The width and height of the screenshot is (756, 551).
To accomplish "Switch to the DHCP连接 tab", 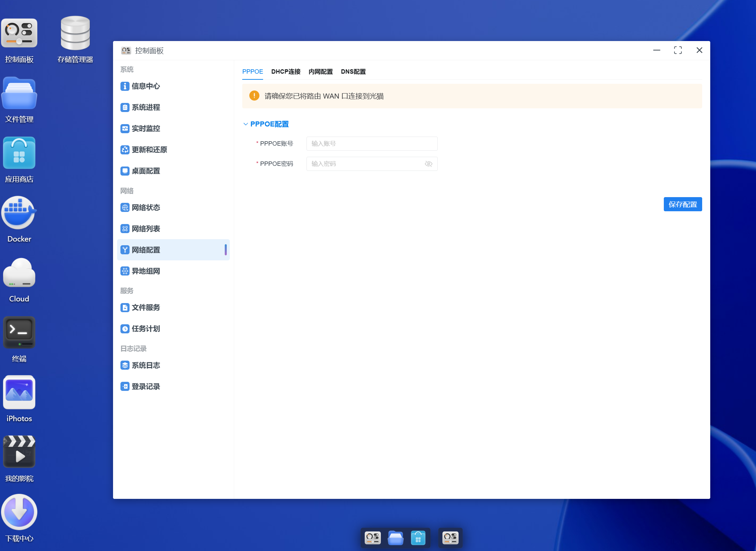I will point(286,72).
